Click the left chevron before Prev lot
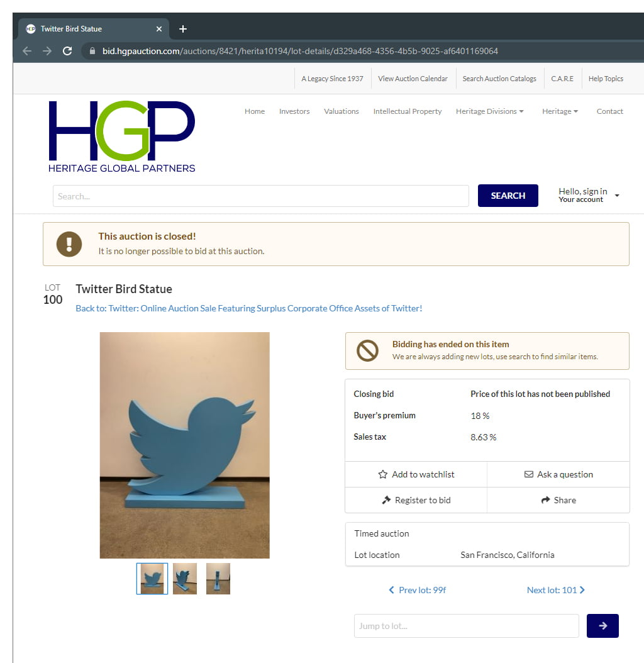The width and height of the screenshot is (644, 663). click(x=392, y=590)
